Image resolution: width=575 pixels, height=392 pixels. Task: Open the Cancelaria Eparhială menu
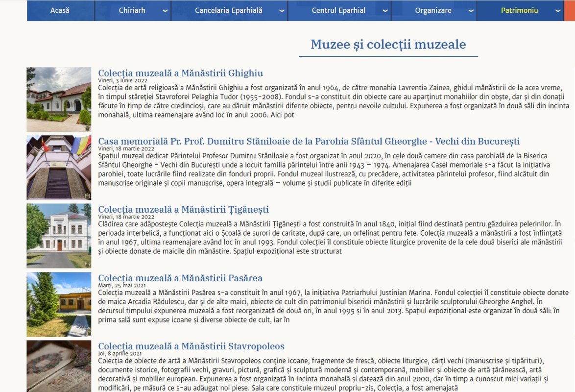(228, 10)
